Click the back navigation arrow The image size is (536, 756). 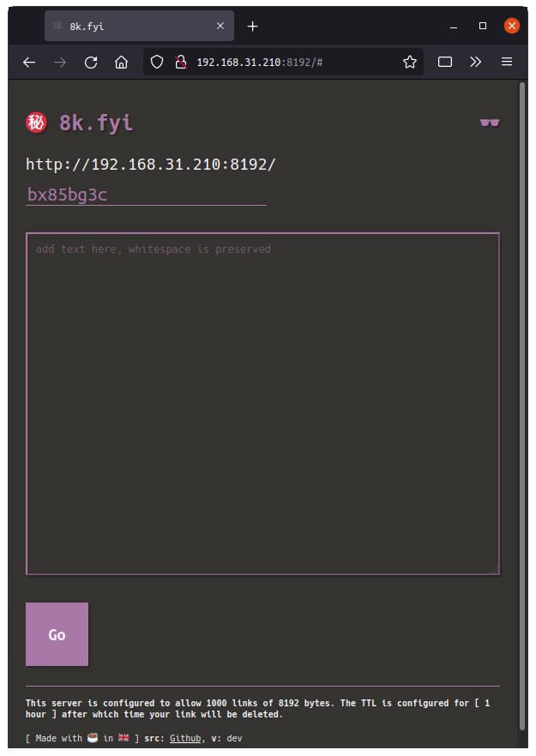point(28,62)
